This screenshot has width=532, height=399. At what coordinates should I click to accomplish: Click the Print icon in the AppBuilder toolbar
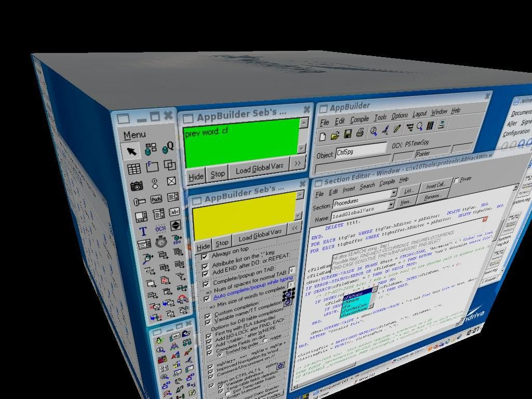tap(360, 132)
